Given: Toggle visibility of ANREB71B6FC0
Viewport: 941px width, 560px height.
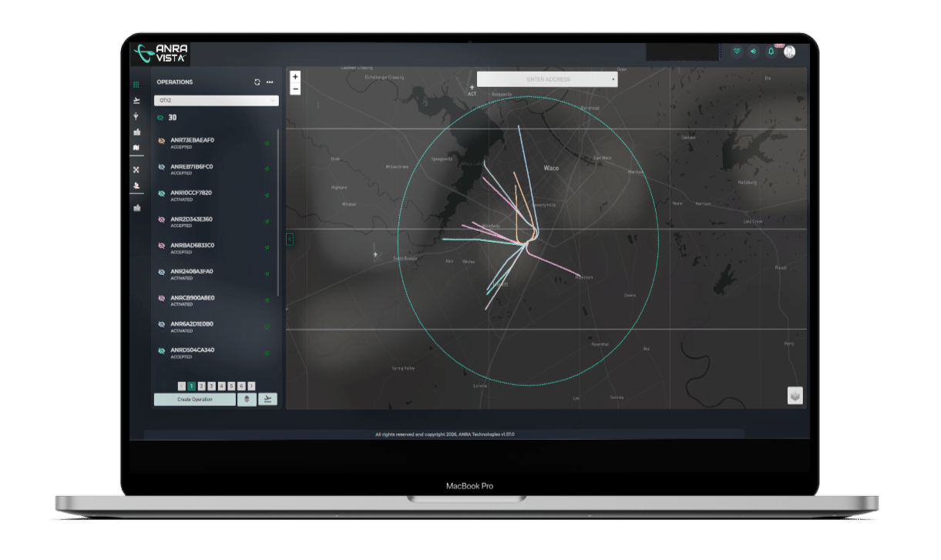Looking at the screenshot, I should click(162, 167).
